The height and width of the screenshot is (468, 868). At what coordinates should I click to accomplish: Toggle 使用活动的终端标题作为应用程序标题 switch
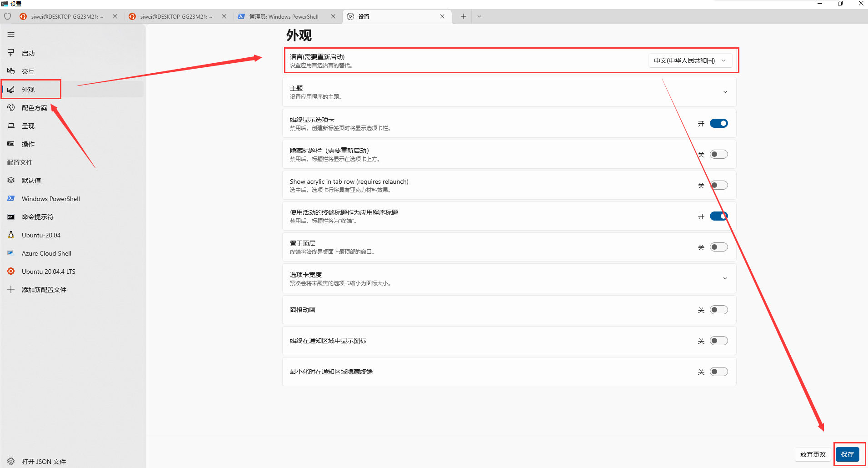(x=719, y=216)
